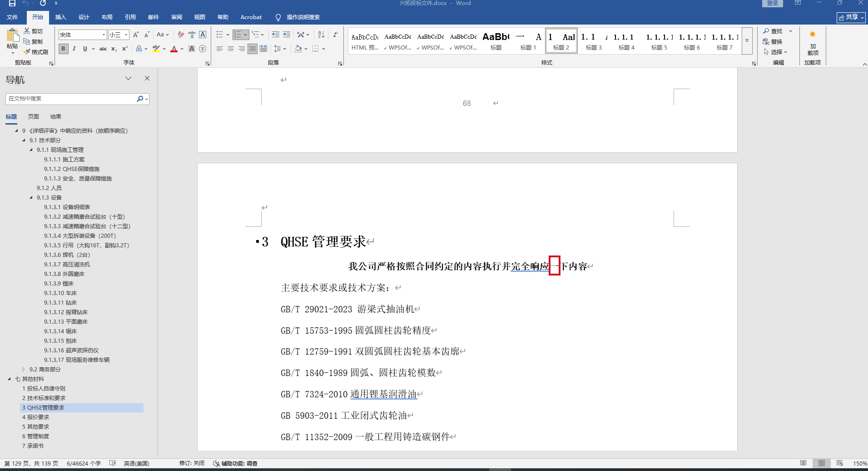The height and width of the screenshot is (471, 868).
Task: Close the navigation pane
Action: coord(147,78)
